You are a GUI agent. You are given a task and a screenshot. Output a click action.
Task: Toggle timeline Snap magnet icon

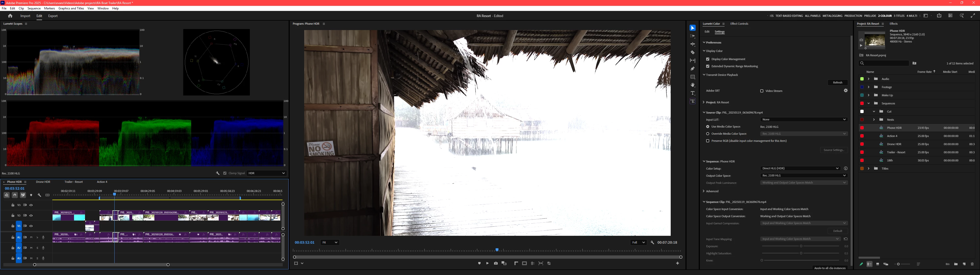[x=15, y=195]
